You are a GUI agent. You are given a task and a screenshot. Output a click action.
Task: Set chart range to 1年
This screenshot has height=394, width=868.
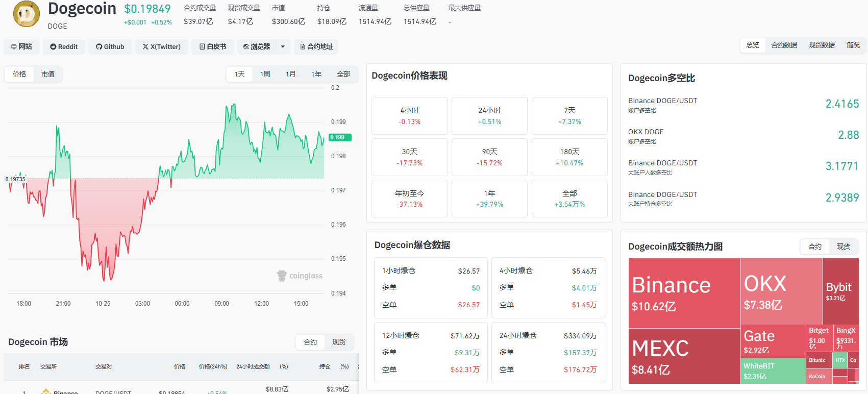pyautogui.click(x=316, y=74)
